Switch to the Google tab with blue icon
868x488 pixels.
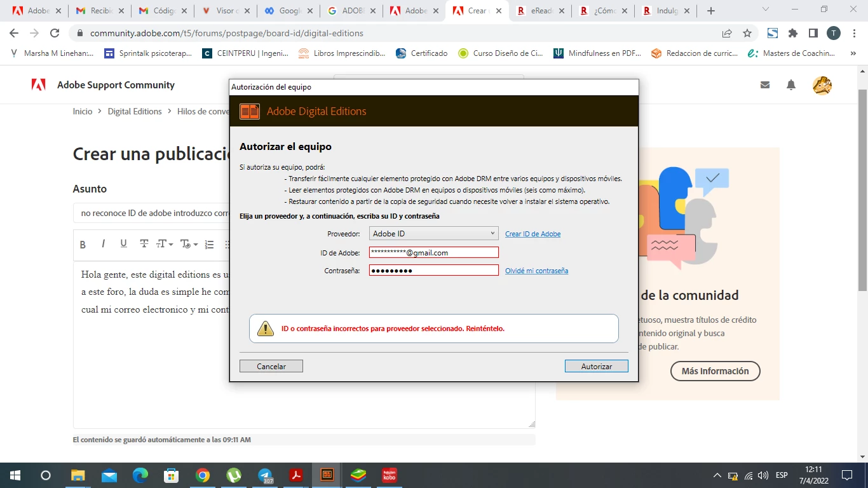click(288, 11)
